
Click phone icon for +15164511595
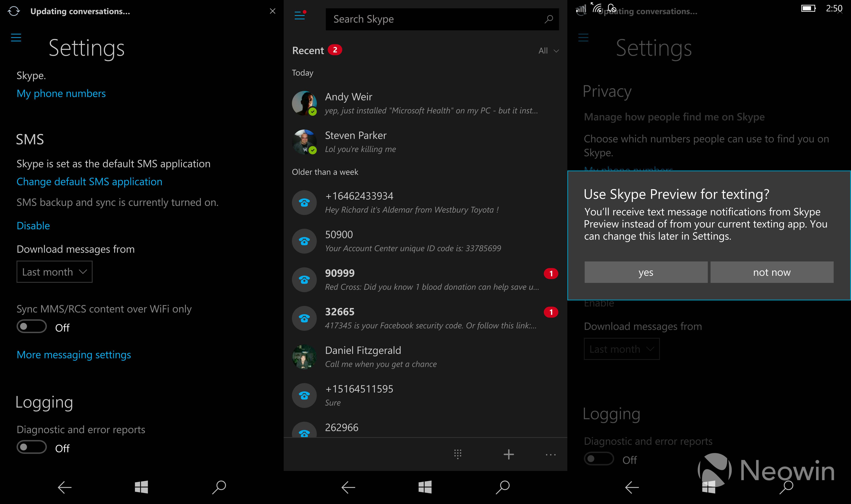click(304, 396)
